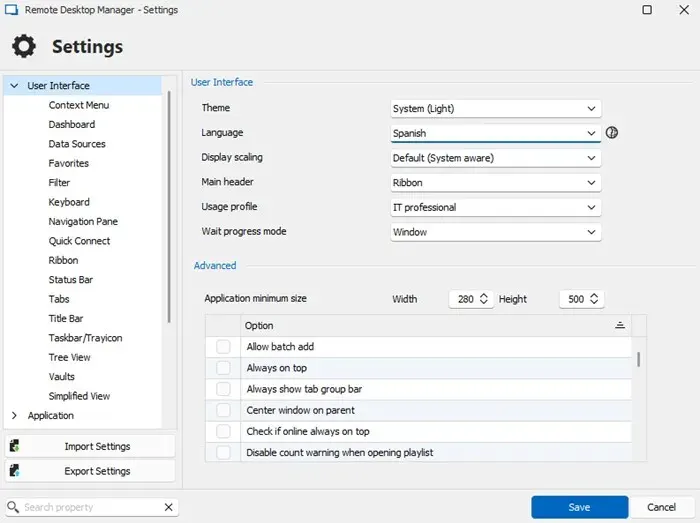700x523 pixels.
Task: Select Taskbar/Trayicon in tree
Action: pos(85,338)
